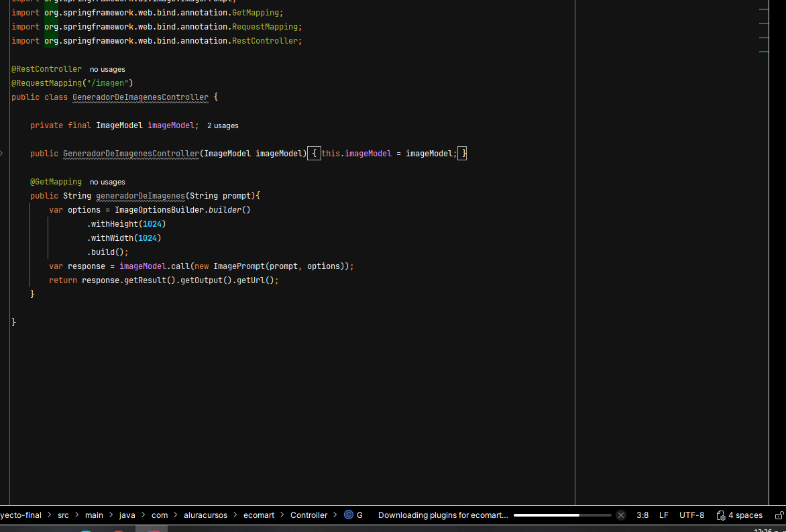Click the "/imagen" string literal
The width and height of the screenshot is (786, 532).
[107, 83]
